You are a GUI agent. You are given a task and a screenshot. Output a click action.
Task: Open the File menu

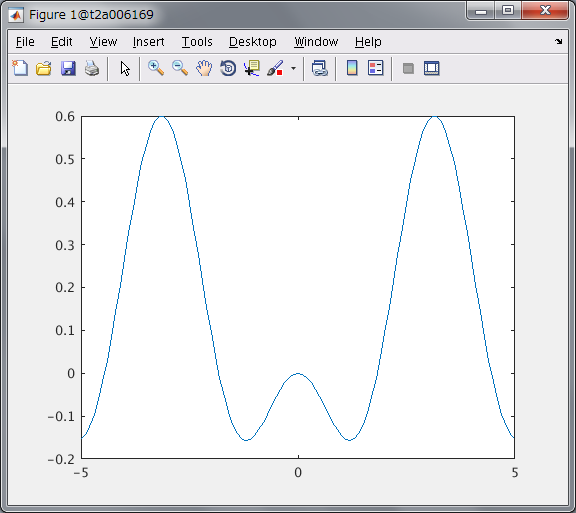pos(25,42)
